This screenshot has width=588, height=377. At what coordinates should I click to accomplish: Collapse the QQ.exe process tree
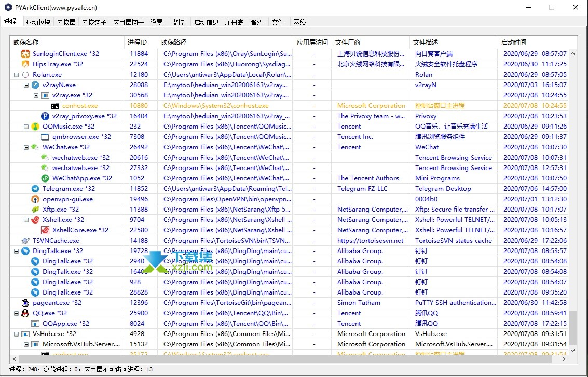click(16, 313)
